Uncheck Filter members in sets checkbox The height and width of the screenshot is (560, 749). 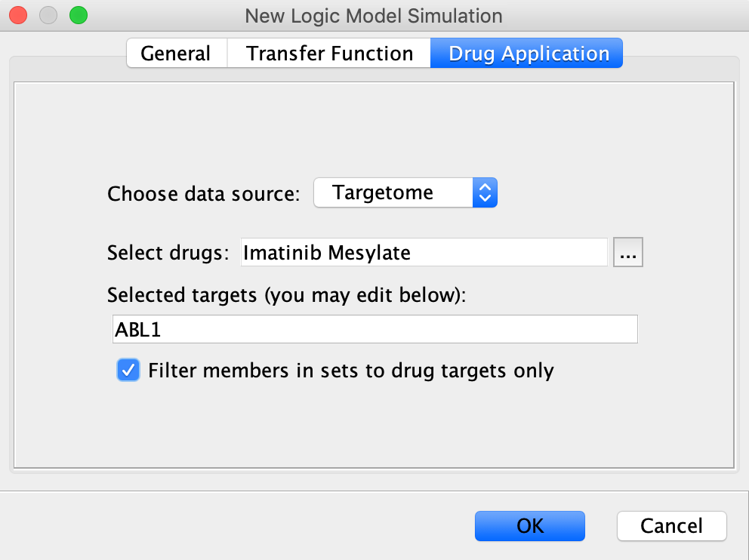128,370
